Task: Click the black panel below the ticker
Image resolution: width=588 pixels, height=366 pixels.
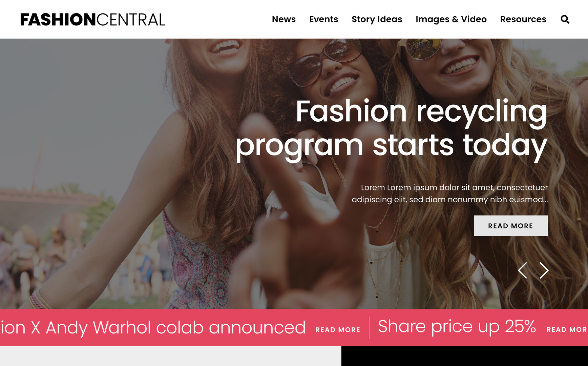Action: pyautogui.click(x=465, y=356)
